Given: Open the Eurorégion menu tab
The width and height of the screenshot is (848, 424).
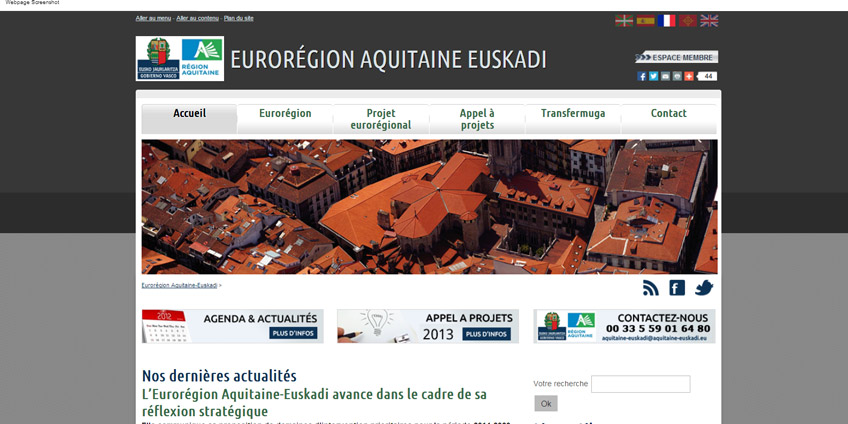Looking at the screenshot, I should coord(285,119).
